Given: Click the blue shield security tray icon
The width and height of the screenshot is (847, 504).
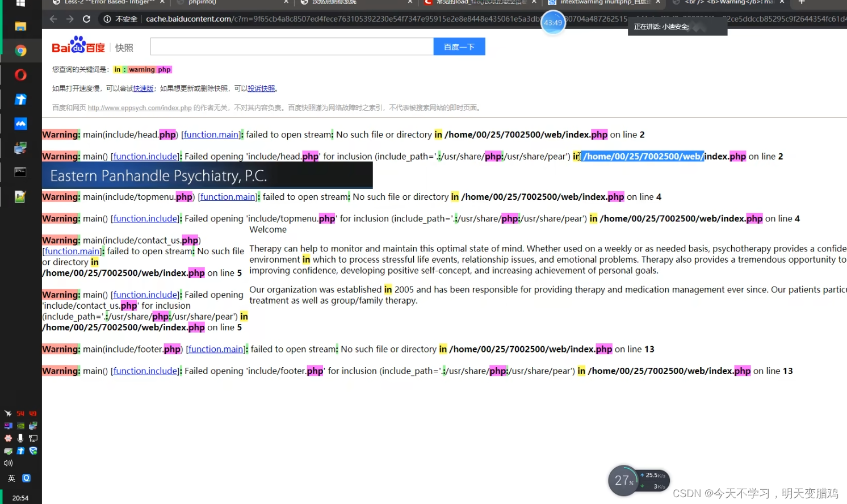Looking at the screenshot, I should point(33,451).
